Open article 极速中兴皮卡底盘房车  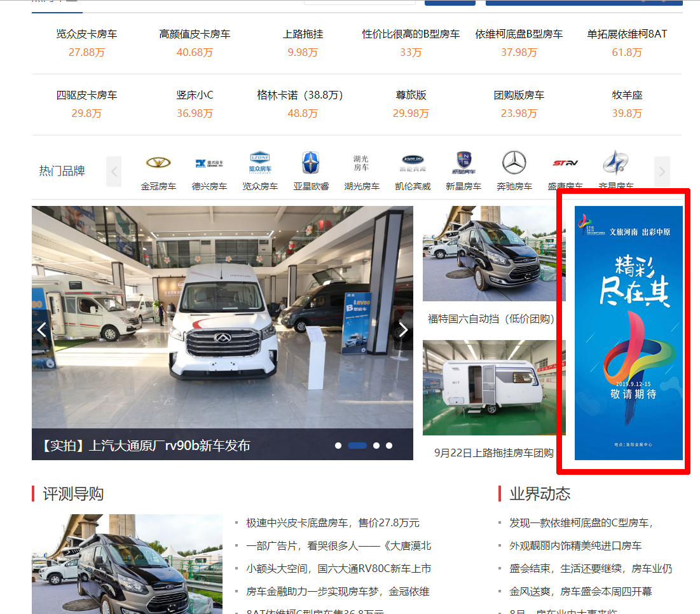click(333, 523)
